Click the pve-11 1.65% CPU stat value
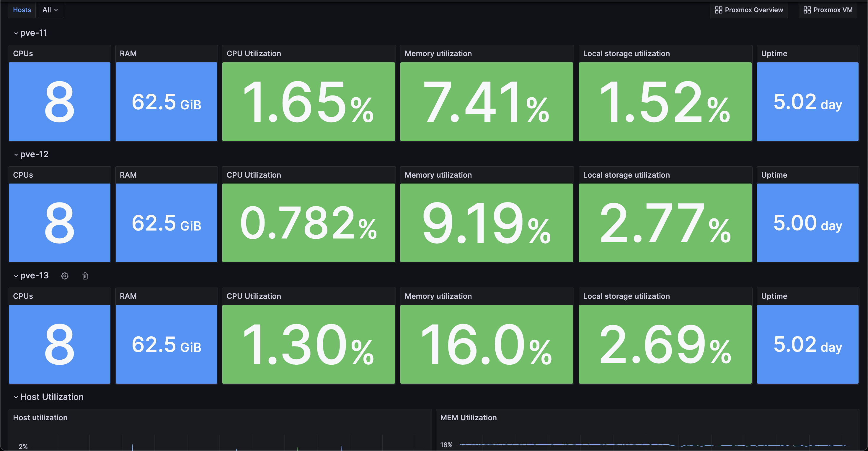This screenshot has width=868, height=451. coord(308,102)
